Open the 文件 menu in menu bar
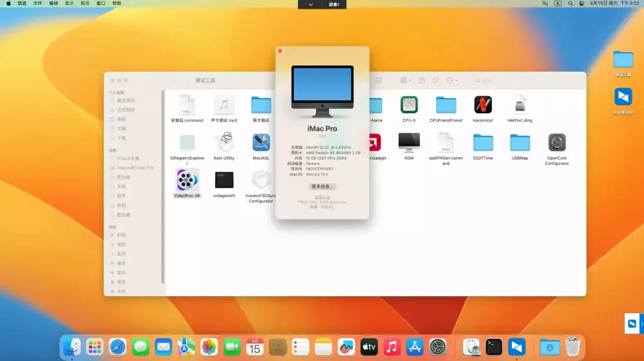Screen dimensions: 644x361 click(x=37, y=3)
